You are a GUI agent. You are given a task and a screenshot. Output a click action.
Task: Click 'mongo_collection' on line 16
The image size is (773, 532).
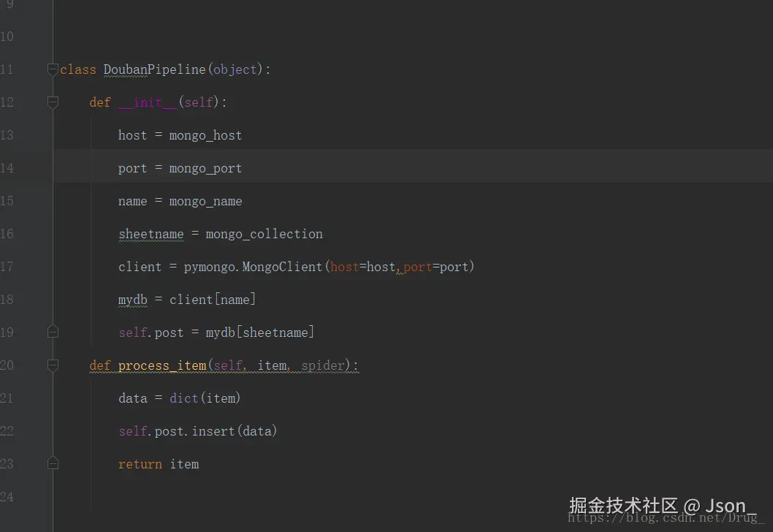tap(264, 234)
